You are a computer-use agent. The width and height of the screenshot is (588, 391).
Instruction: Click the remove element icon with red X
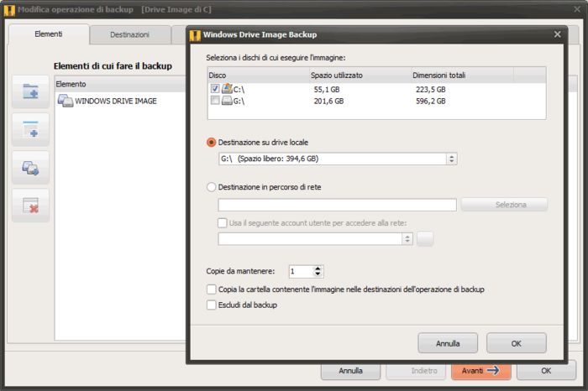30,206
